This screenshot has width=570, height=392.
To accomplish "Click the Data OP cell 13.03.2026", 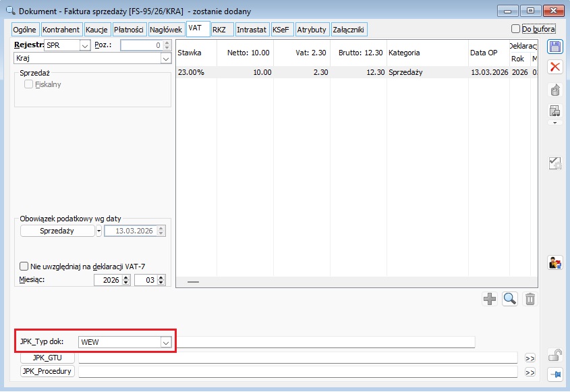I will pyautogui.click(x=489, y=72).
